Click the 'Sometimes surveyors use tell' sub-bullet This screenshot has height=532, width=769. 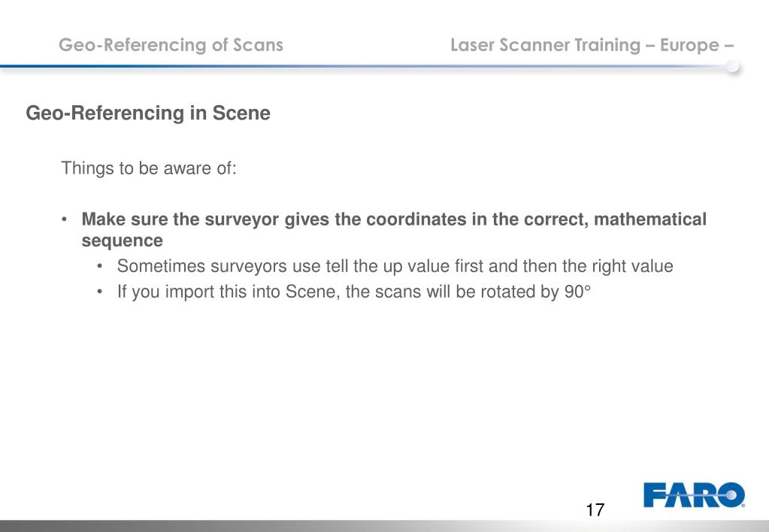(395, 266)
